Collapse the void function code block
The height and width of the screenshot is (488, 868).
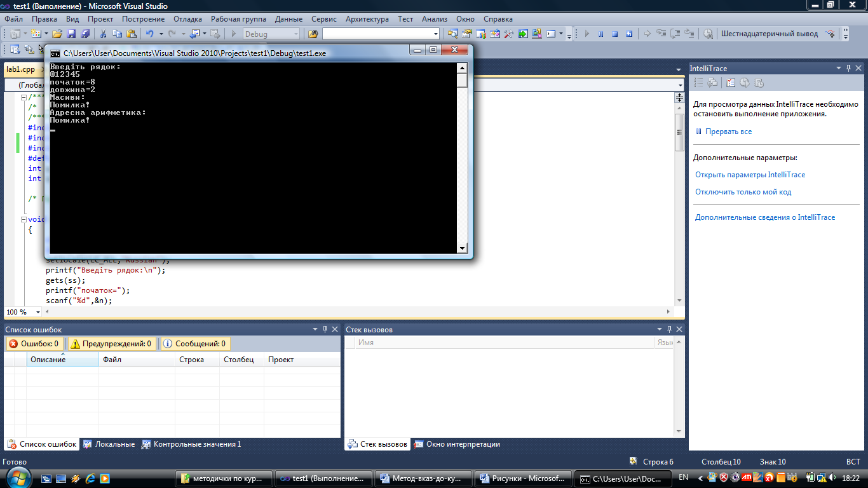click(x=24, y=219)
